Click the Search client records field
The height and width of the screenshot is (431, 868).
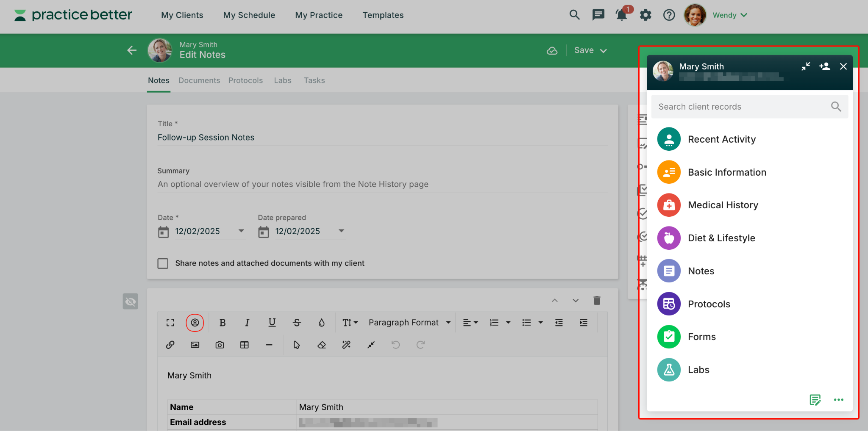pos(742,107)
